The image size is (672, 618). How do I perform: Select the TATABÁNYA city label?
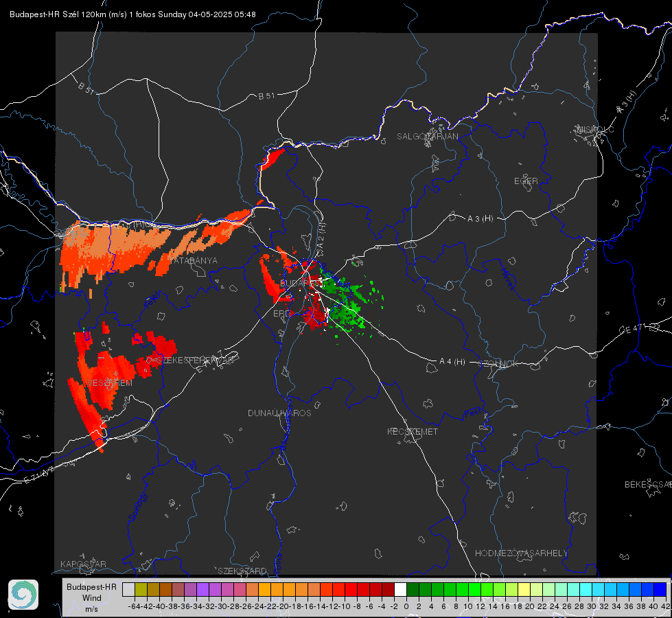click(193, 260)
